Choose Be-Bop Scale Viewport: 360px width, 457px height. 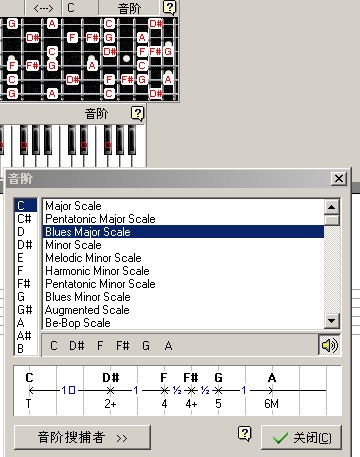click(x=183, y=323)
